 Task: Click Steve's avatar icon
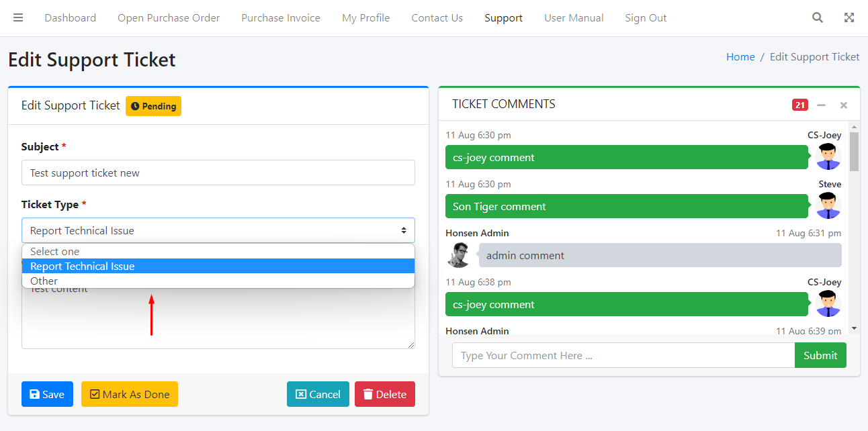[828, 206]
